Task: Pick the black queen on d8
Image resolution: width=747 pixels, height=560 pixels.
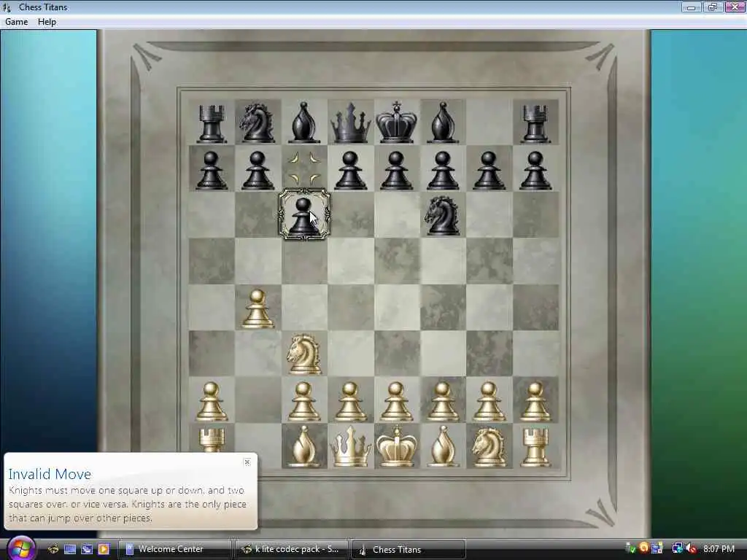Action: click(350, 122)
